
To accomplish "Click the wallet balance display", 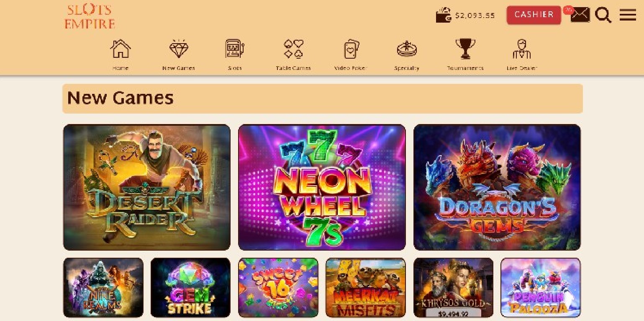I will pos(465,15).
